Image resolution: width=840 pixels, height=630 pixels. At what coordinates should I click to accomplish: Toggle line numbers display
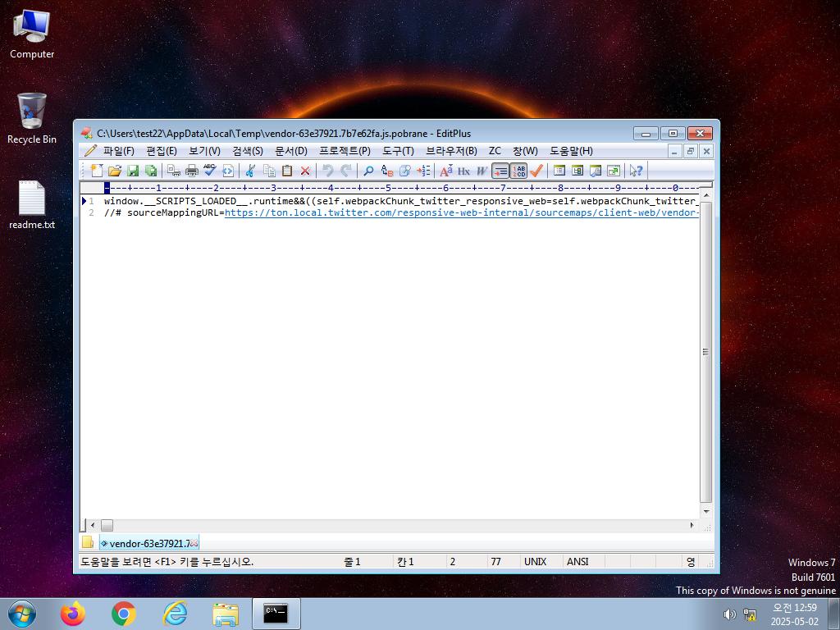pyautogui.click(x=518, y=171)
